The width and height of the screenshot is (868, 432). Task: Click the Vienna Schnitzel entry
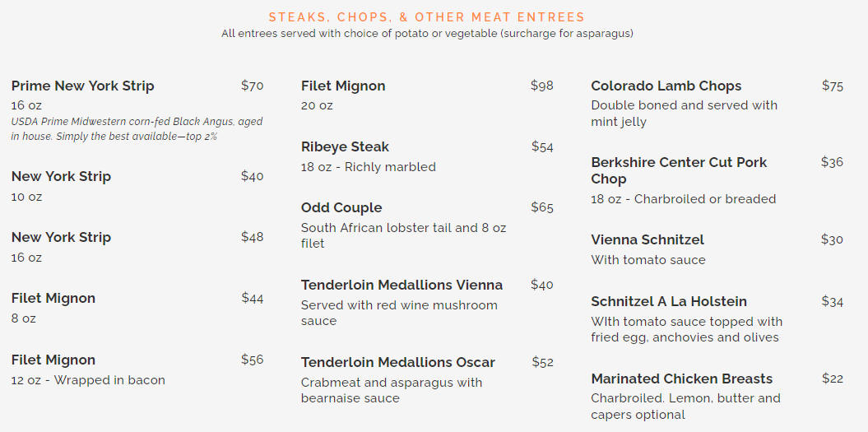(648, 239)
